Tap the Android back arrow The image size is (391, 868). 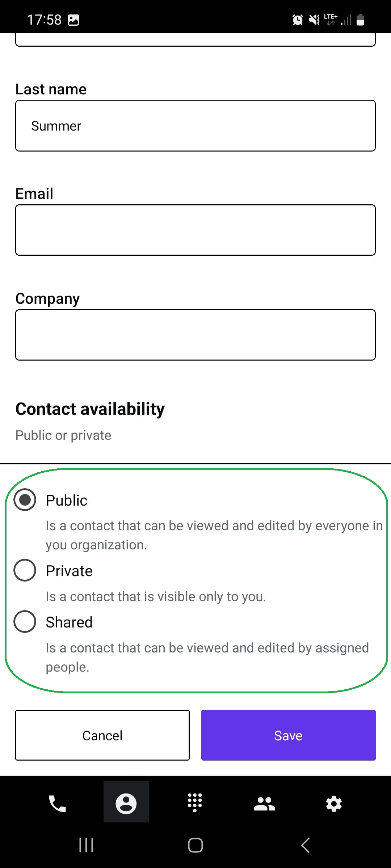305,845
